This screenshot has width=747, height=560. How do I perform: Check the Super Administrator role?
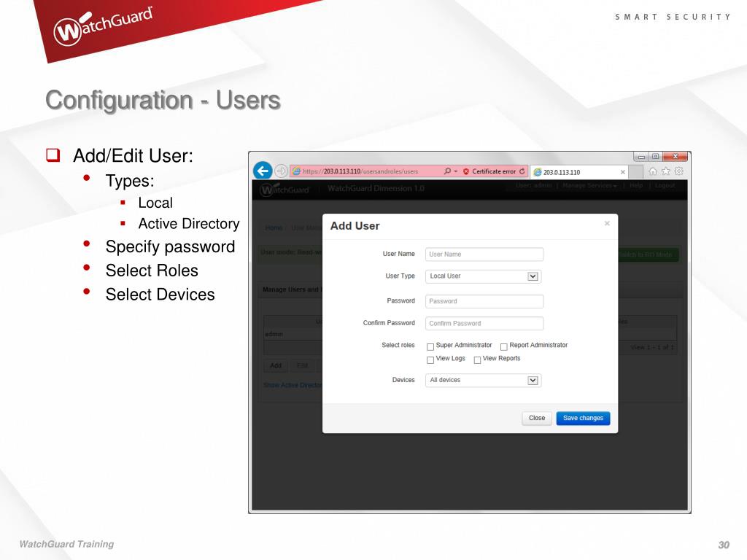pos(430,346)
